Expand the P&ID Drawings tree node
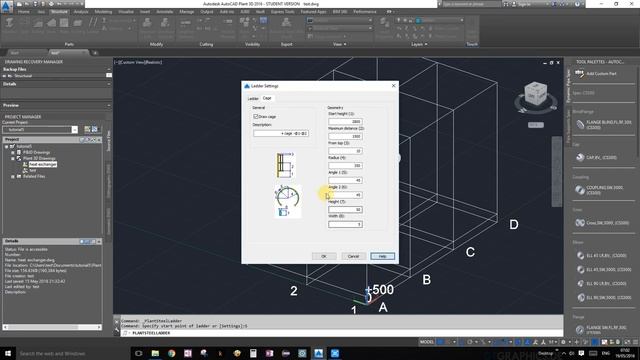This screenshot has height=360, width=640. 13,152
